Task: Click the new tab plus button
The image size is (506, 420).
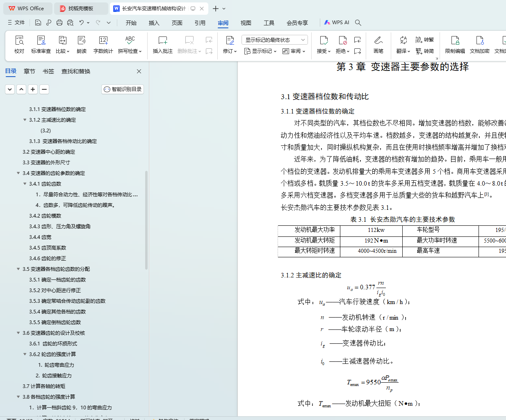Action: click(x=216, y=8)
